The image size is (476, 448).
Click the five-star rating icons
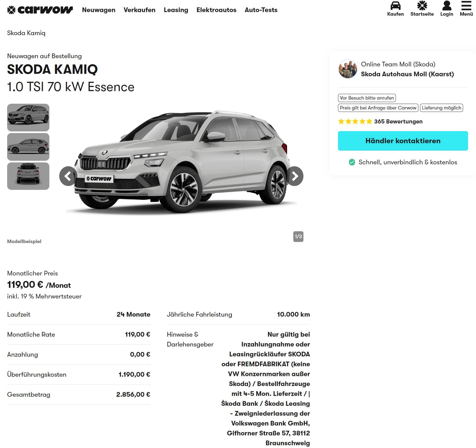click(x=355, y=121)
